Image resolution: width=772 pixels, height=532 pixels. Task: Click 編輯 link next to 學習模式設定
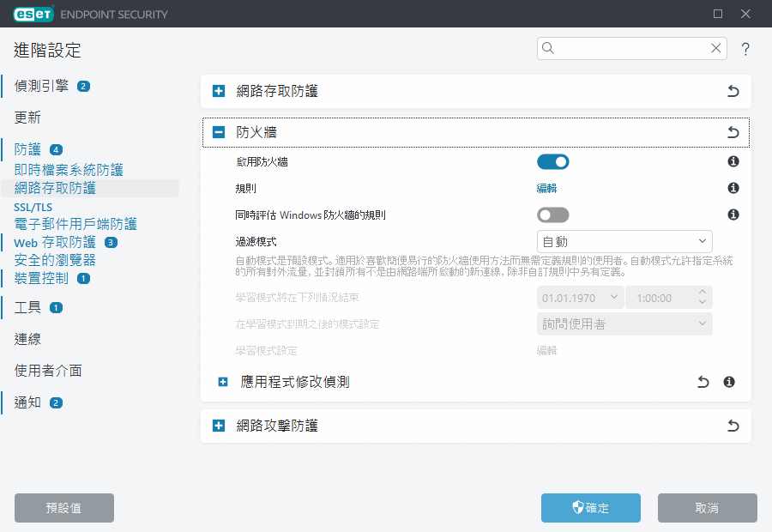coord(546,351)
